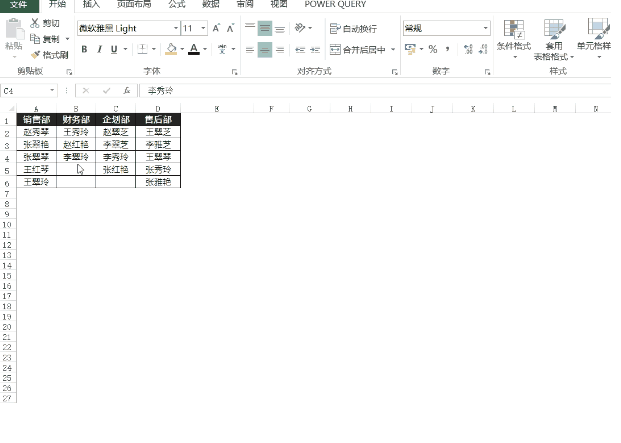This screenshot has height=443, width=621.
Task: Click the percent style icon
Action: 432,49
